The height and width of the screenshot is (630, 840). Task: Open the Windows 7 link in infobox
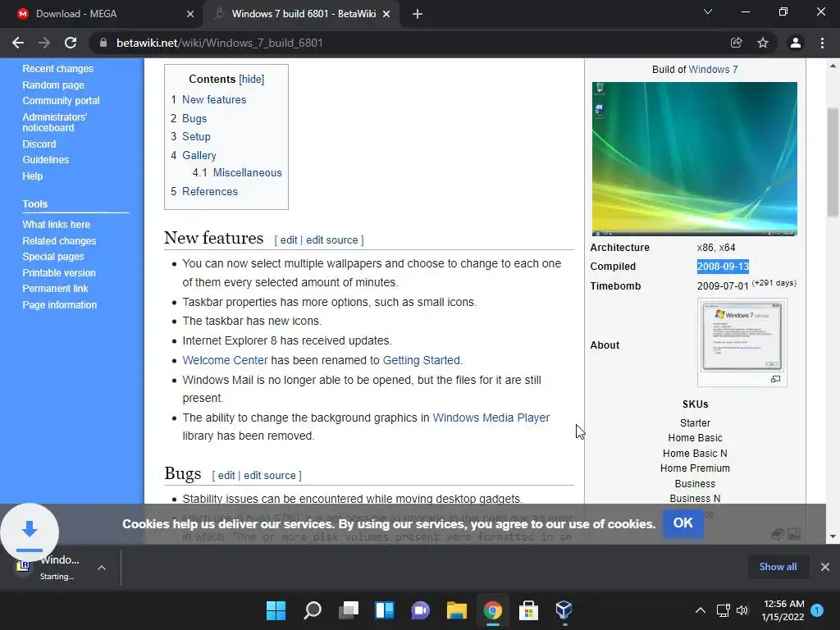pyautogui.click(x=713, y=70)
